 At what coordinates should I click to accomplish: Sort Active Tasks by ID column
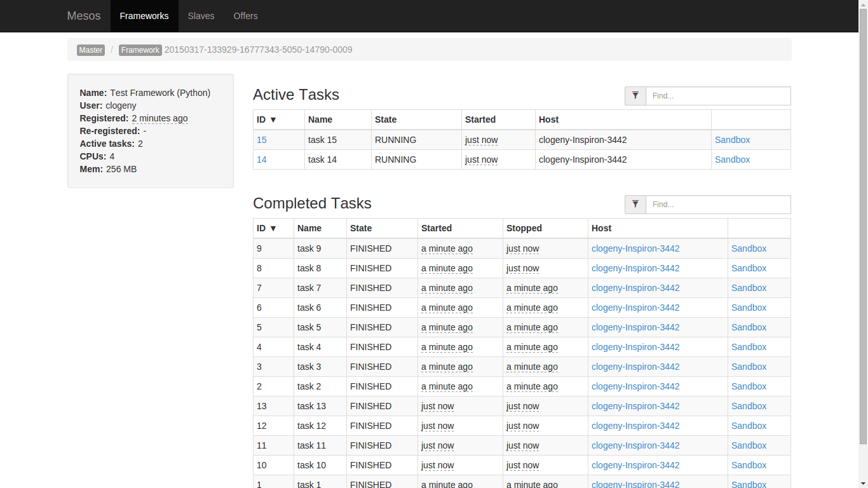266,119
